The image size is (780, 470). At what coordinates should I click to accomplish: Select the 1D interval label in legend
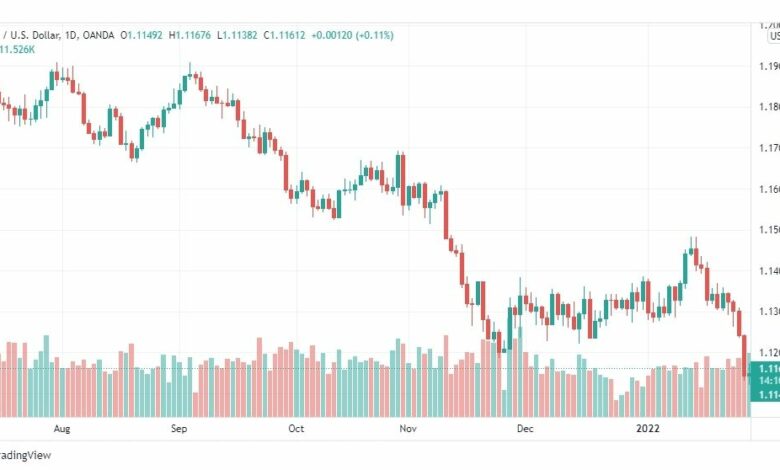(71, 35)
